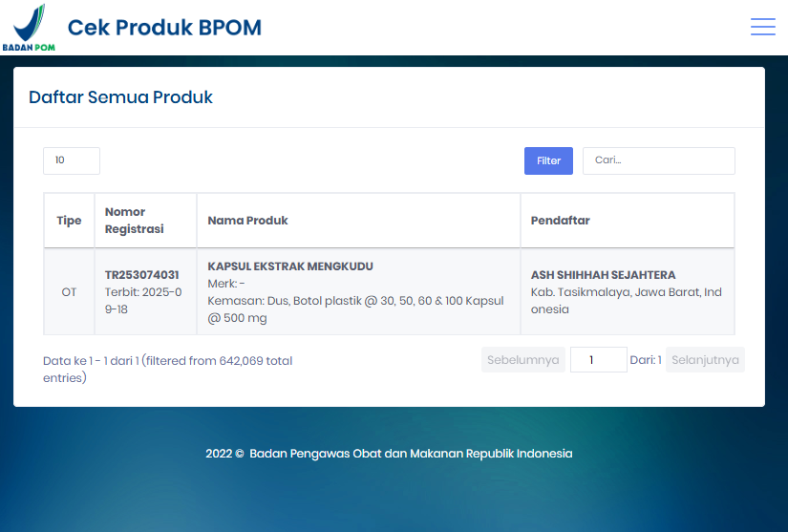Focus the Cari search field
788x532 pixels.
pyautogui.click(x=658, y=160)
